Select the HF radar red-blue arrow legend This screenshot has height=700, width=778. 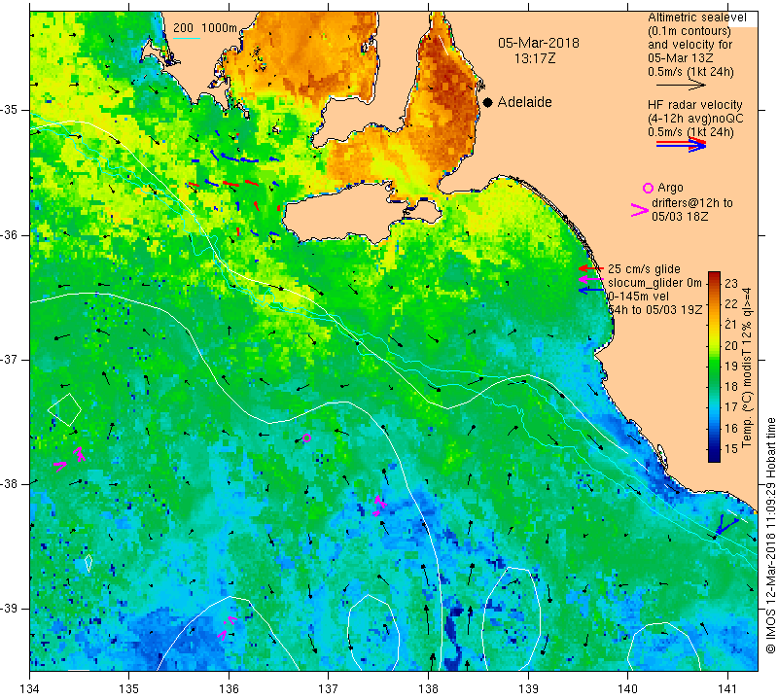pyautogui.click(x=682, y=144)
